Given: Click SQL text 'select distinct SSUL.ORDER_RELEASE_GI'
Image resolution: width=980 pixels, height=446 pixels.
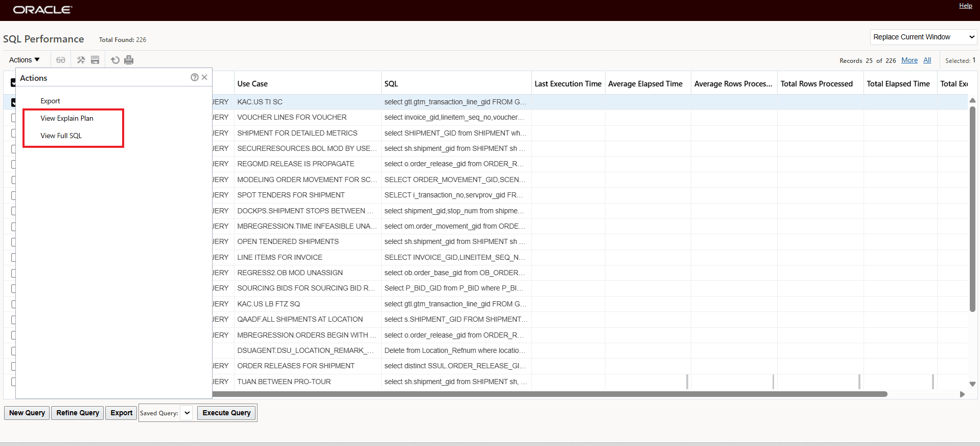Looking at the screenshot, I should pyautogui.click(x=455, y=366).
